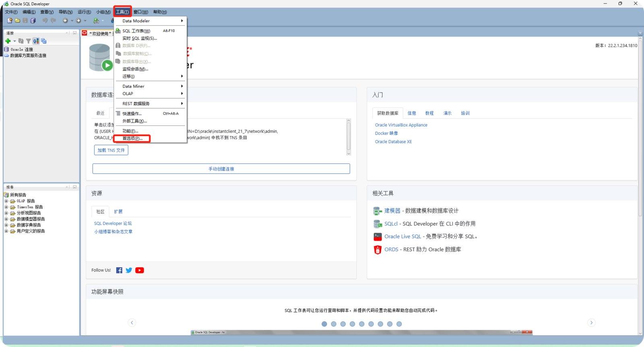
Task: Expand the 分析视图报告 tree node
Action: (6, 213)
